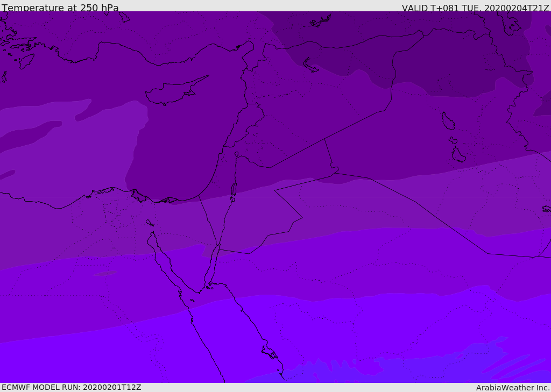This screenshot has height=392, width=551.
Task: Click the 'ArabiaWeather Inc.' credit text
Action: click(513, 388)
